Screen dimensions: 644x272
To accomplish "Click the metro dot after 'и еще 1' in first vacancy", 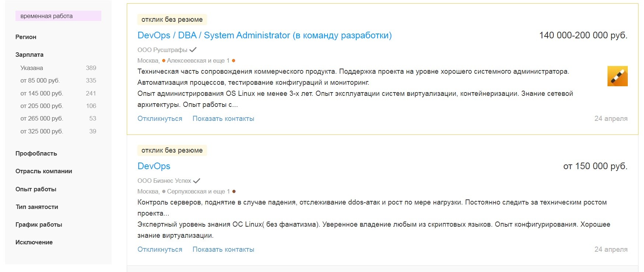I will [234, 60].
